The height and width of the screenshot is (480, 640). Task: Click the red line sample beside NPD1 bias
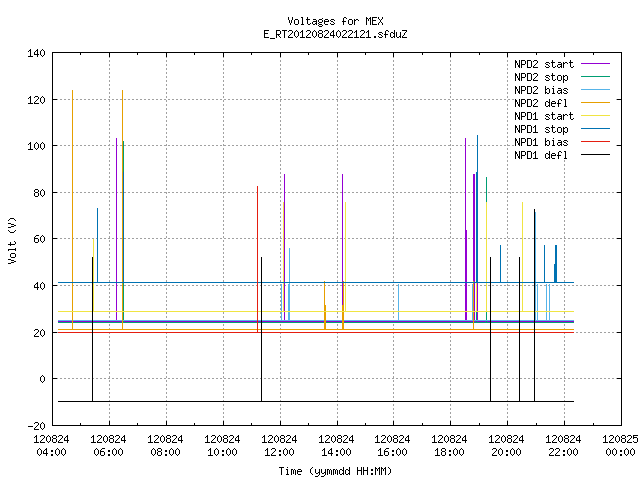(595, 142)
